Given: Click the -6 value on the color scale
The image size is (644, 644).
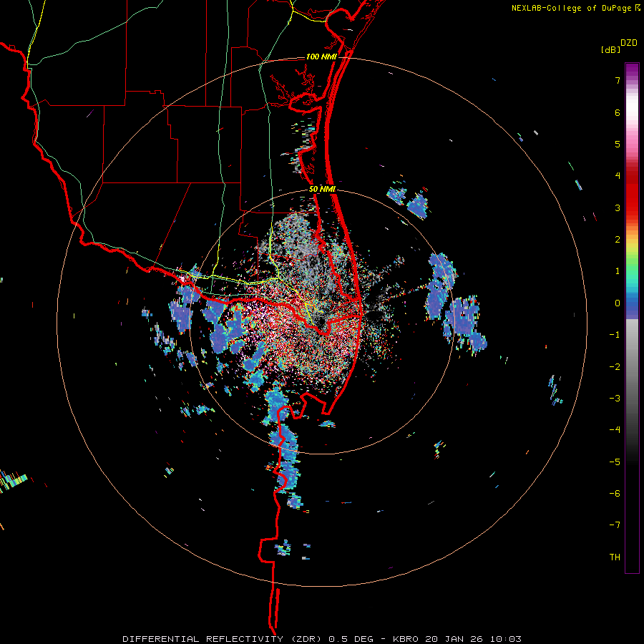Looking at the screenshot, I should (615, 494).
